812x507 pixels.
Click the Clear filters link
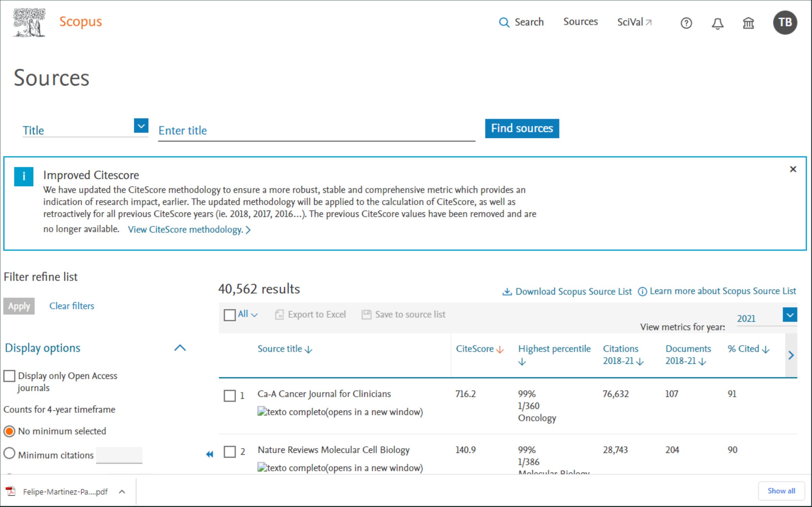point(72,306)
